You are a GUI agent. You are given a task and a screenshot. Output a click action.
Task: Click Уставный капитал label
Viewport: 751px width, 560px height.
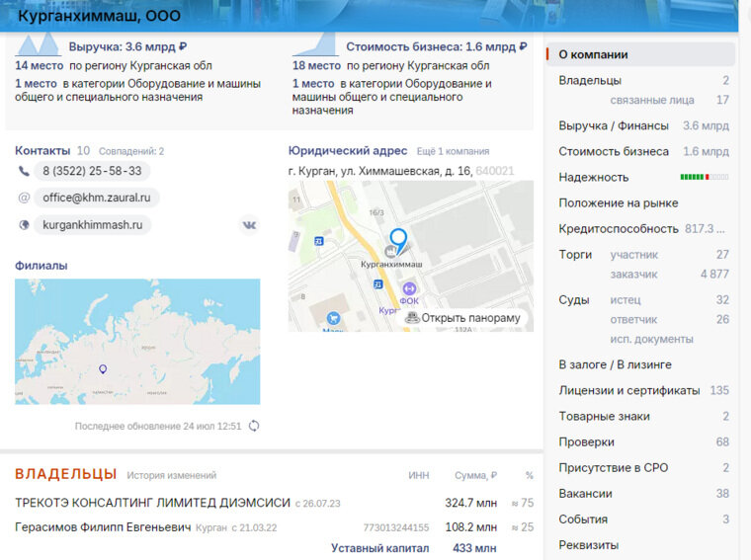point(379,548)
